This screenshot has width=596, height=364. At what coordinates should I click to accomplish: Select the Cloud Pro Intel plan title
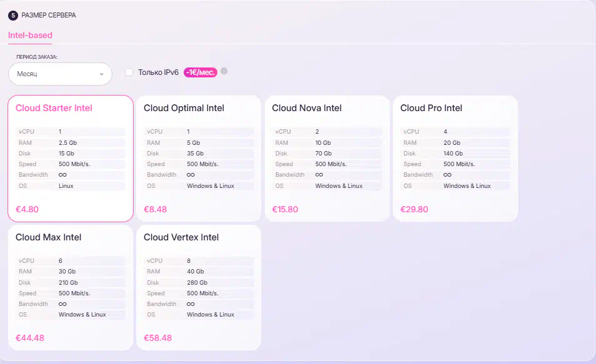pyautogui.click(x=431, y=108)
